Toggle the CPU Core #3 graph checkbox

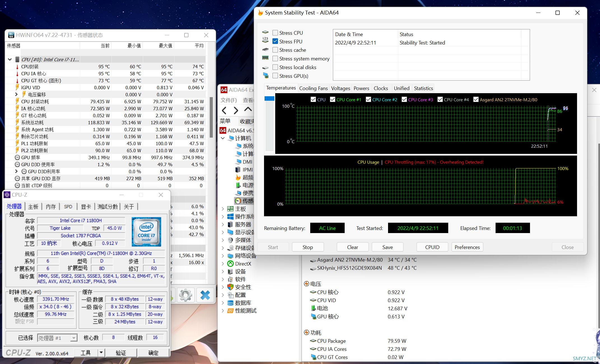404,99
